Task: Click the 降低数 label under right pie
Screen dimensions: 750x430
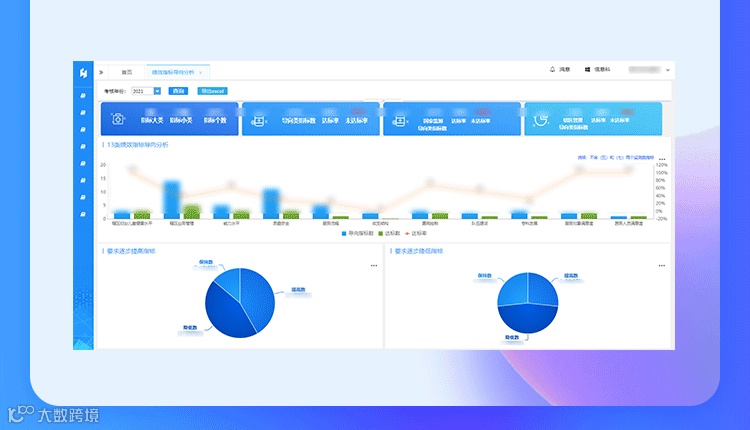Action: [512, 338]
